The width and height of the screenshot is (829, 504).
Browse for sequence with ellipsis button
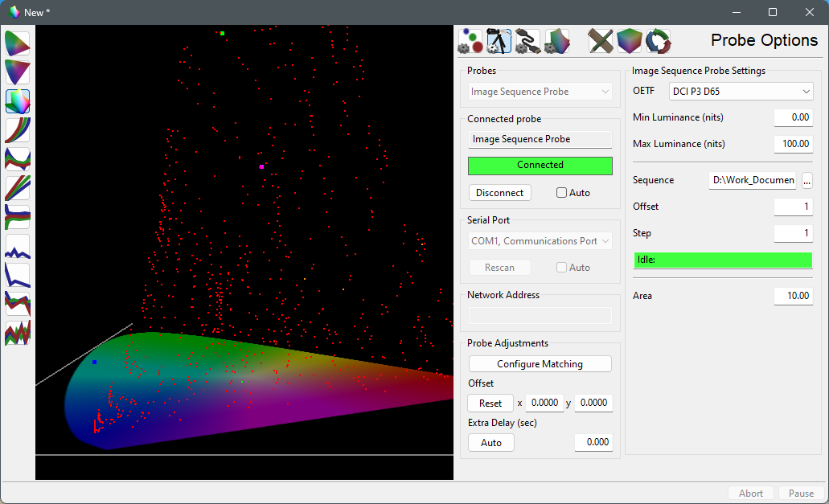pos(806,180)
